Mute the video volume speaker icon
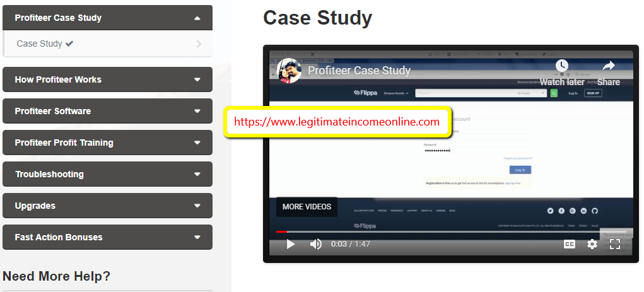644x292 pixels. pyautogui.click(x=315, y=244)
